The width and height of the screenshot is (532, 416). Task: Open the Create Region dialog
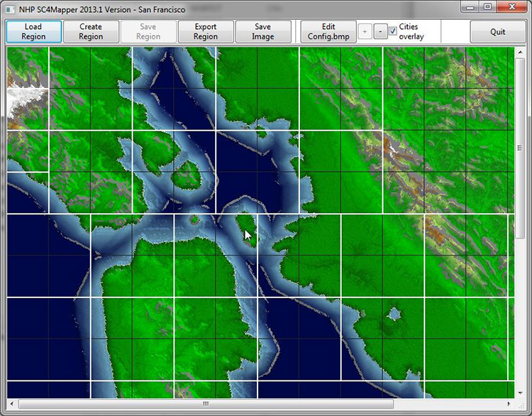point(91,31)
